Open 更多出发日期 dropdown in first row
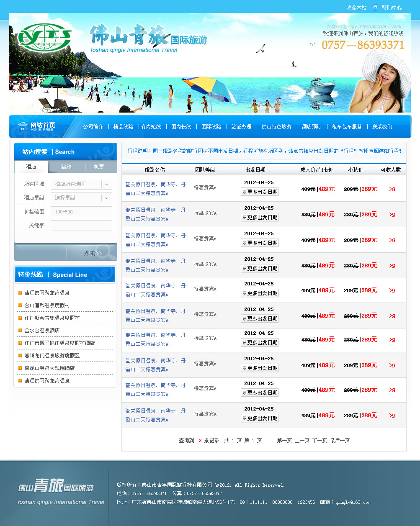This screenshot has width=420, height=526. (x=260, y=192)
